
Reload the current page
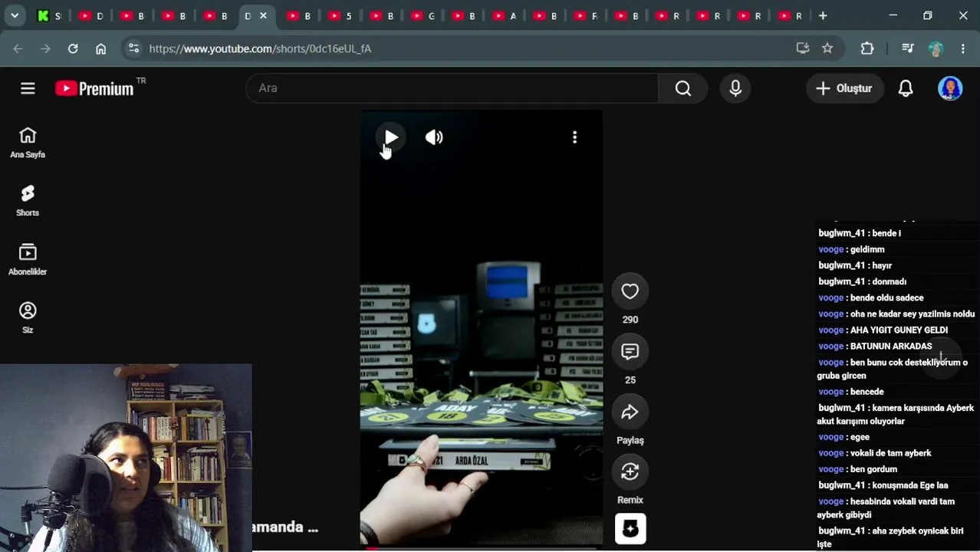click(73, 48)
